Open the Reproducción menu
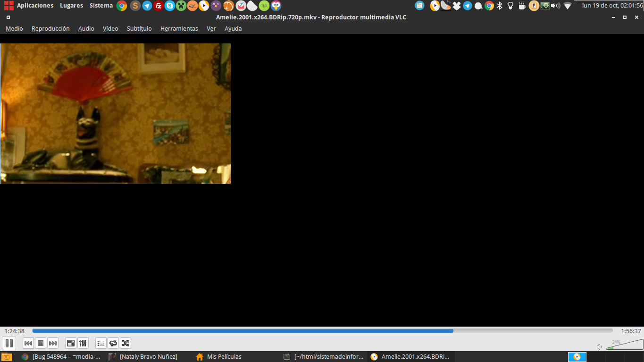Image resolution: width=644 pixels, height=362 pixels. (x=50, y=29)
